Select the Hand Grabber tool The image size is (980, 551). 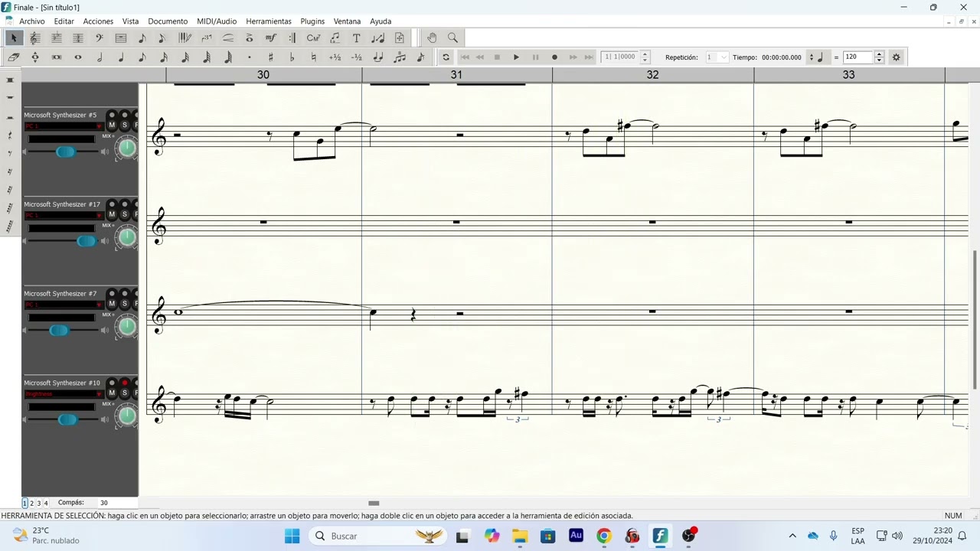click(x=432, y=37)
